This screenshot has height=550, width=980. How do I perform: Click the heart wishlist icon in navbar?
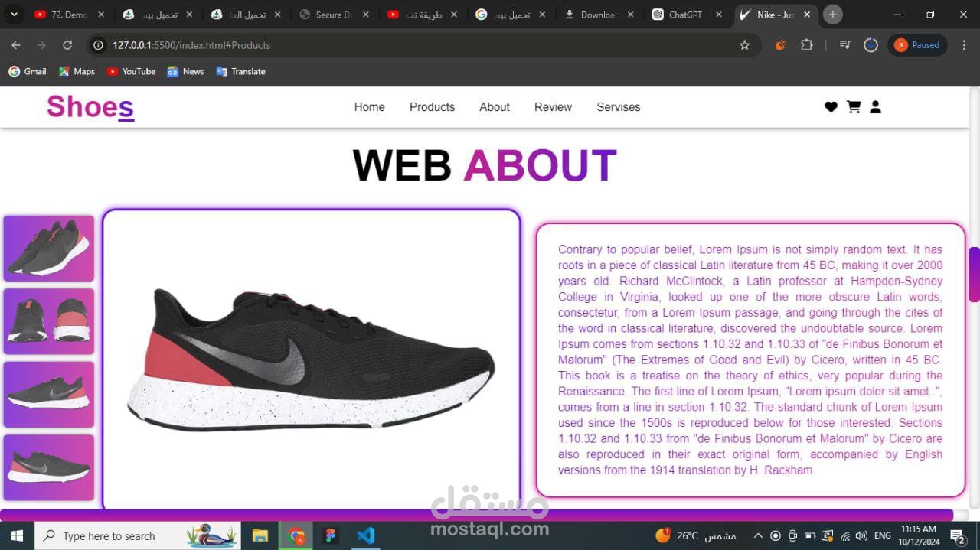coord(831,107)
